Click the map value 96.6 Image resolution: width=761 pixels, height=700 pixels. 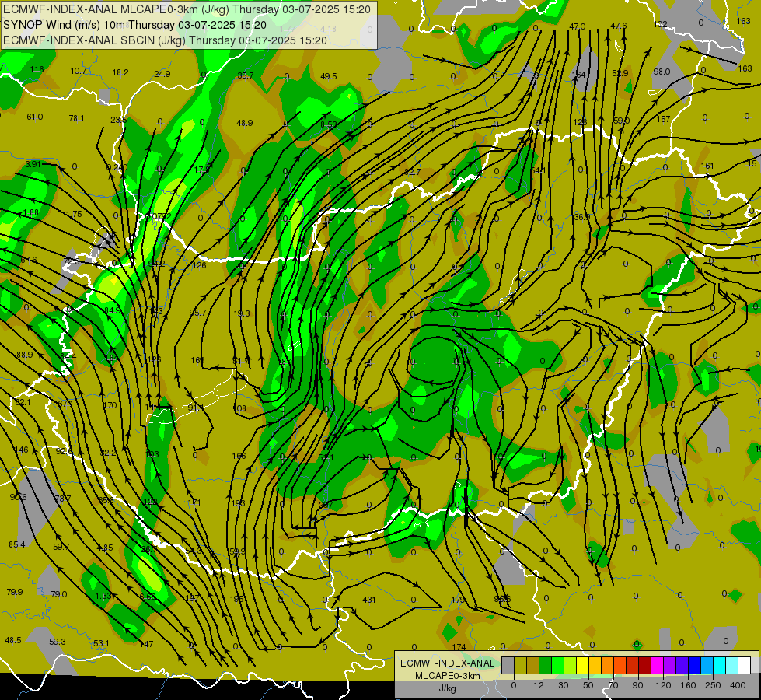503,598
